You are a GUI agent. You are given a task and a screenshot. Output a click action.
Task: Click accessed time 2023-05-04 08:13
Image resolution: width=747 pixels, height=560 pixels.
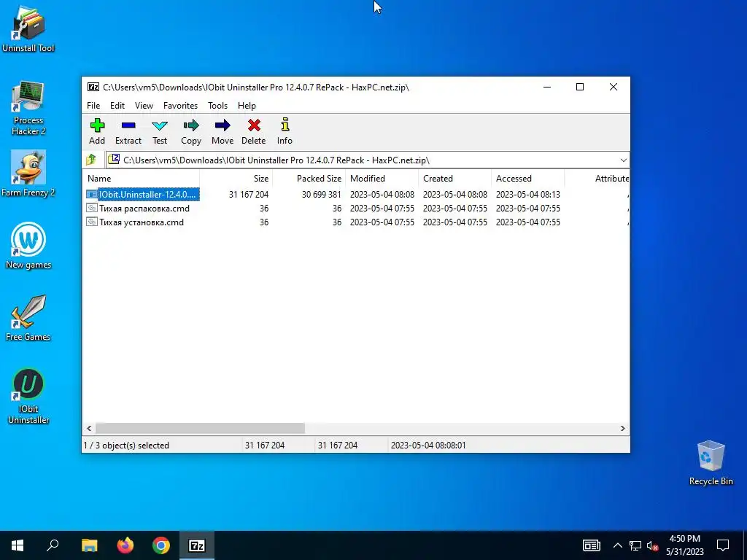coord(528,194)
